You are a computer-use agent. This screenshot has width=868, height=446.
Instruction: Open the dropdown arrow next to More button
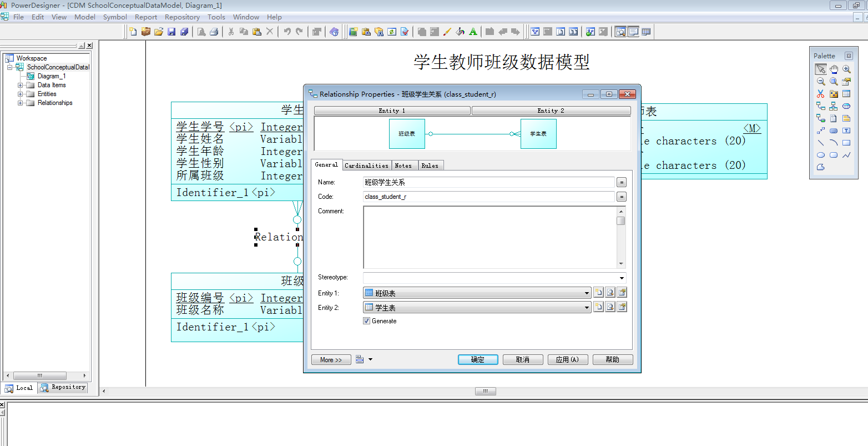pos(370,359)
